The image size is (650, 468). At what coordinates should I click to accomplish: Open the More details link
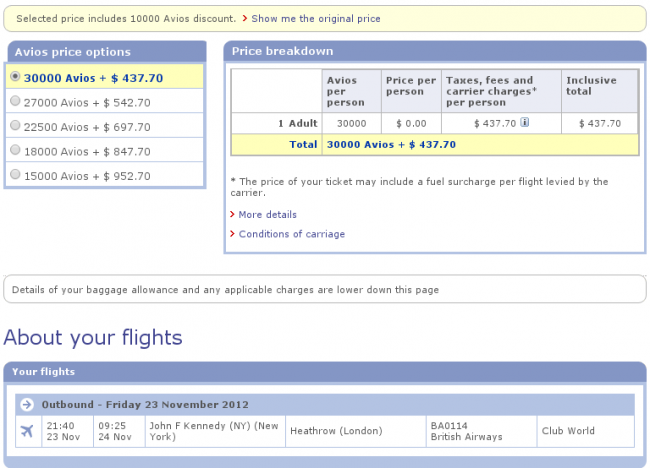tap(267, 214)
